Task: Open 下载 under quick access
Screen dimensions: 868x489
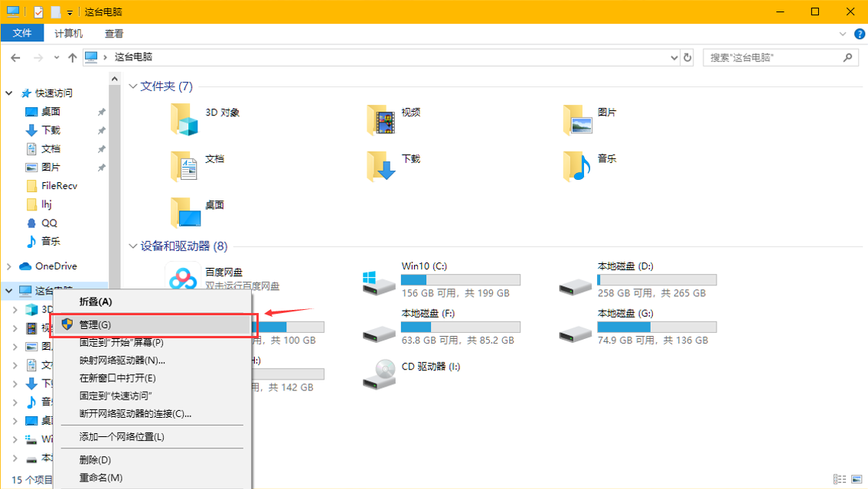Action: 51,130
